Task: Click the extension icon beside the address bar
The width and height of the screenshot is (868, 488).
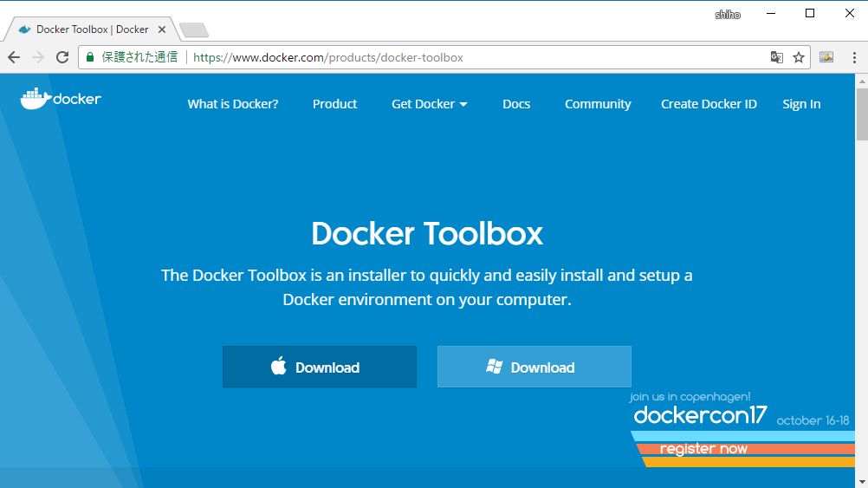Action: (x=826, y=57)
